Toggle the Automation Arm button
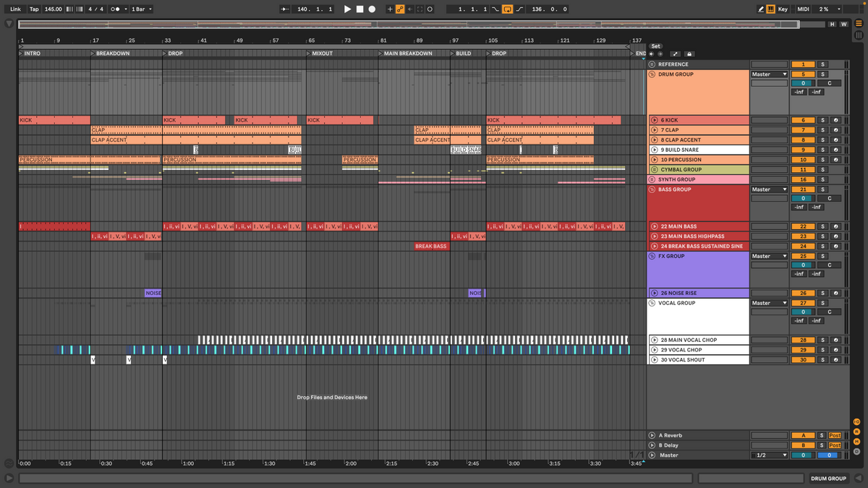 click(400, 9)
